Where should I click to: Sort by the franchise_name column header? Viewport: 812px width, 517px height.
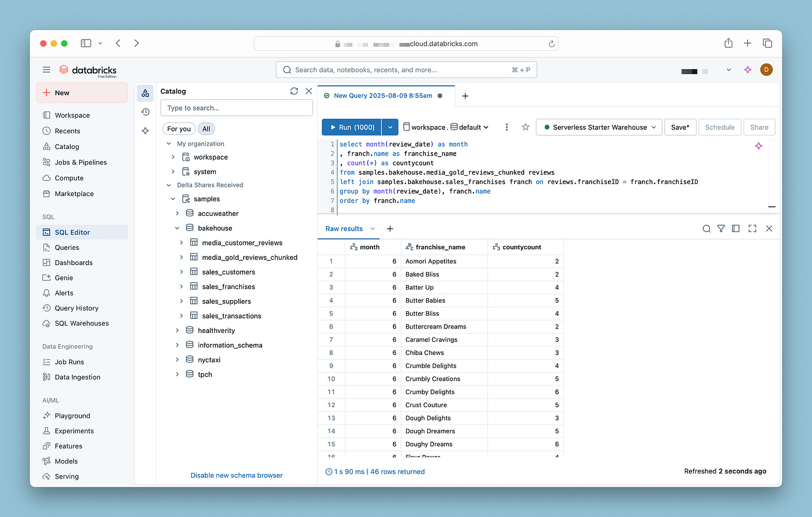click(444, 247)
